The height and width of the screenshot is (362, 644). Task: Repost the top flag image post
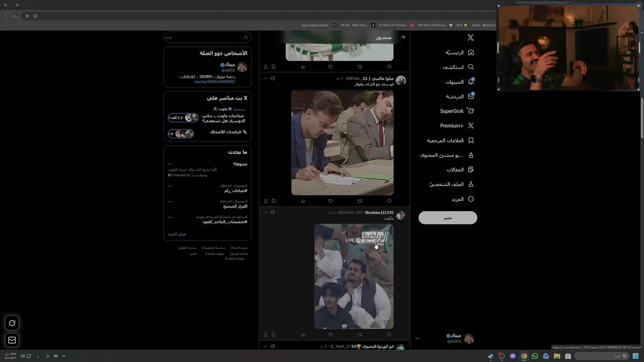(x=360, y=66)
